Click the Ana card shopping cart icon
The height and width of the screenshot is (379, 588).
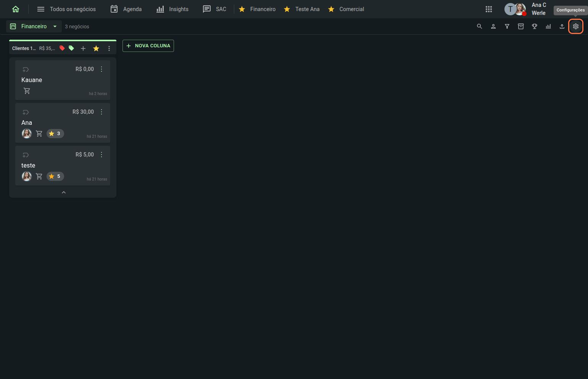(39, 134)
